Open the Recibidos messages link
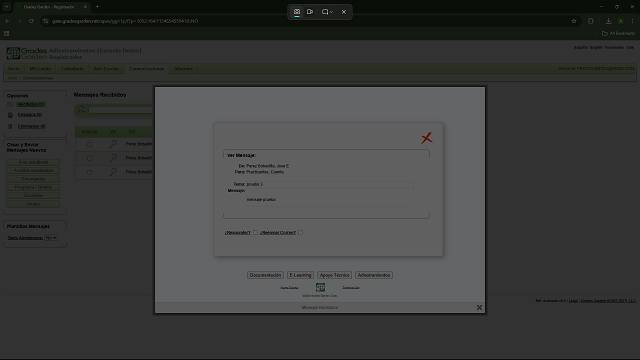Viewport: 640px width, 360px height. [31, 104]
